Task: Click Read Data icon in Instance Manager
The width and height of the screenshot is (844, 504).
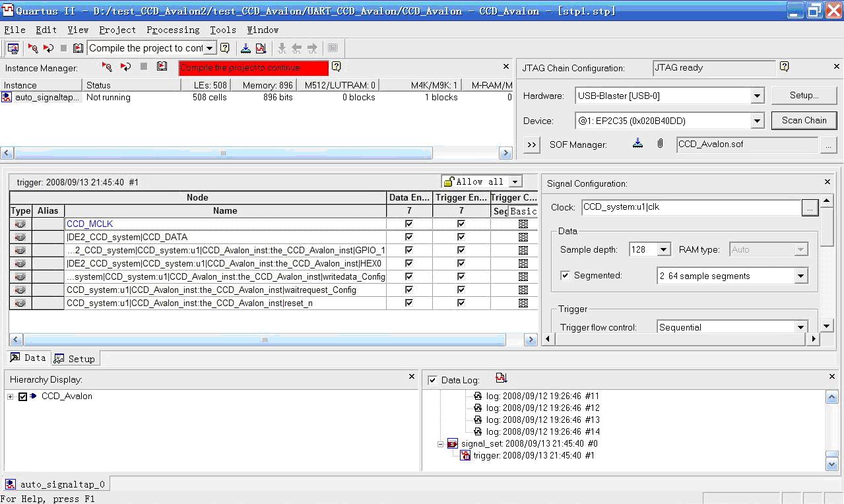Action: point(162,67)
